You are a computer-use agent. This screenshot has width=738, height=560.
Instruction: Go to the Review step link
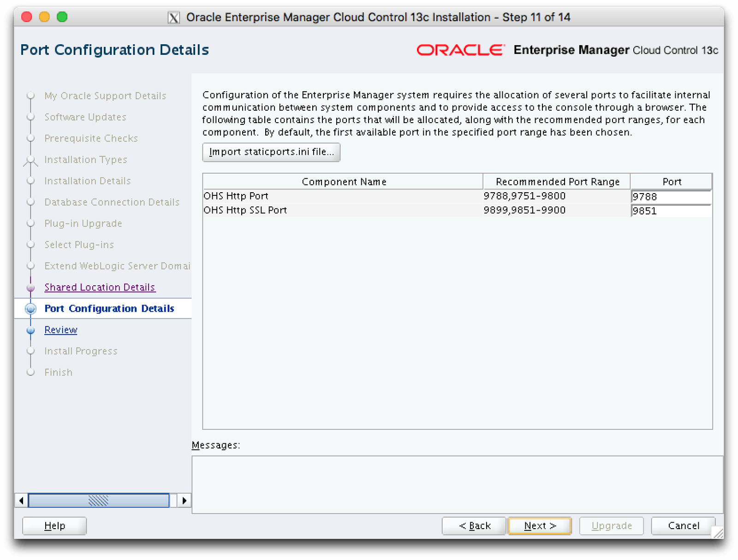pos(61,330)
